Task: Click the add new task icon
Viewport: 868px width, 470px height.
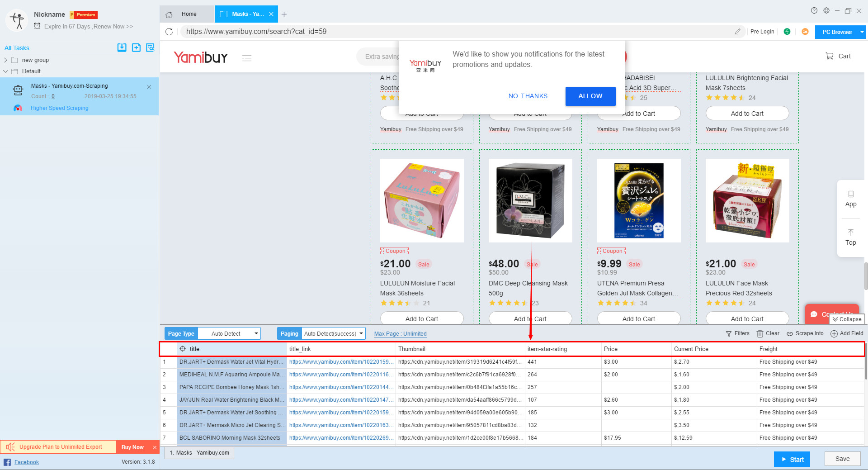Action: pos(136,47)
